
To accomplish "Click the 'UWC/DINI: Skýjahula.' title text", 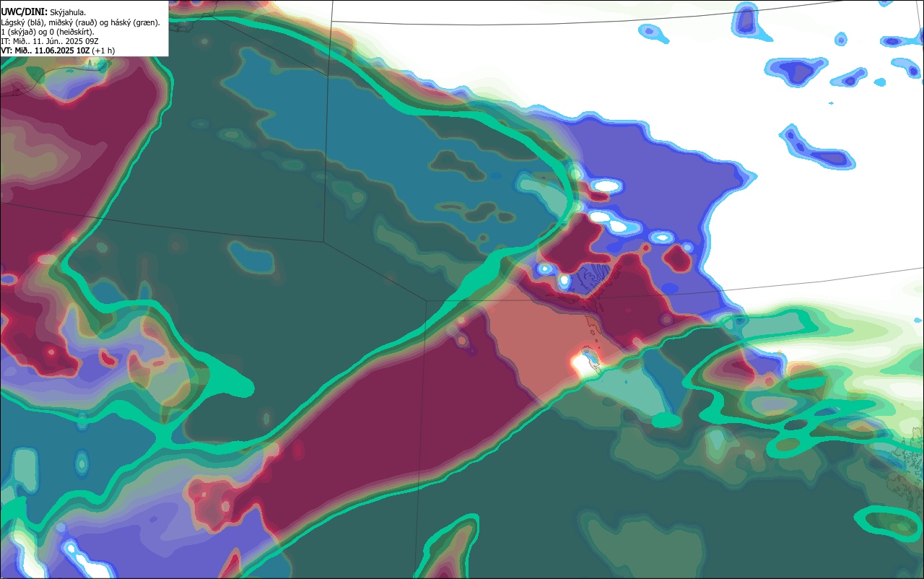I will [x=42, y=12].
